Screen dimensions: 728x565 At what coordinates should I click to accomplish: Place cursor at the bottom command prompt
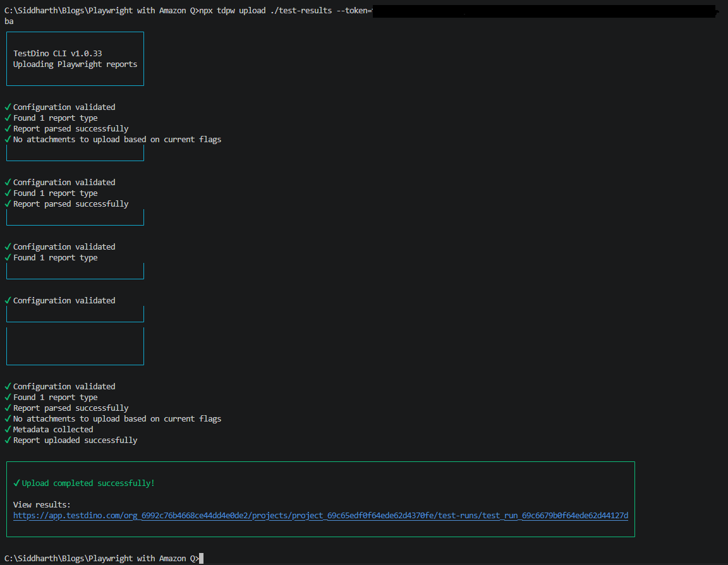pyautogui.click(x=202, y=559)
